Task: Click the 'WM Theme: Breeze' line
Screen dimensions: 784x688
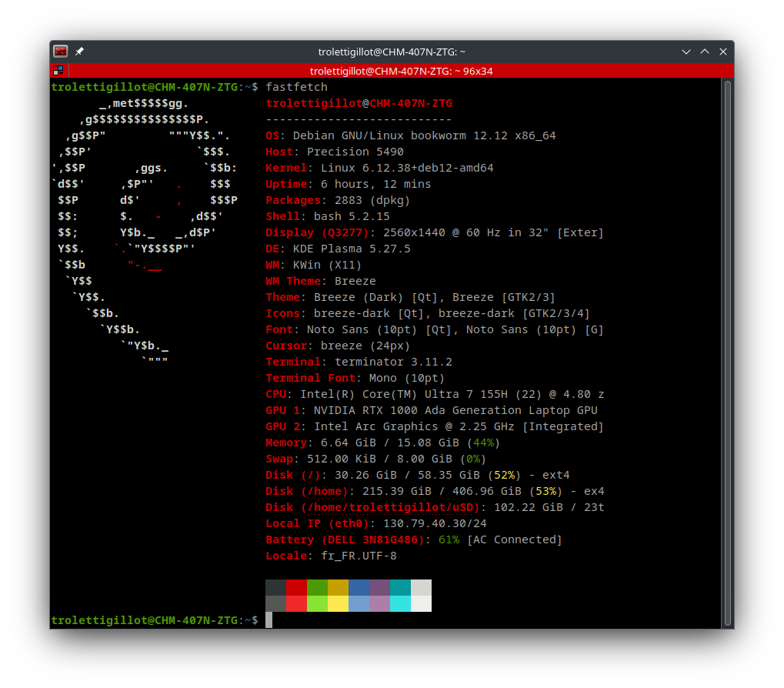Action: 321,281
